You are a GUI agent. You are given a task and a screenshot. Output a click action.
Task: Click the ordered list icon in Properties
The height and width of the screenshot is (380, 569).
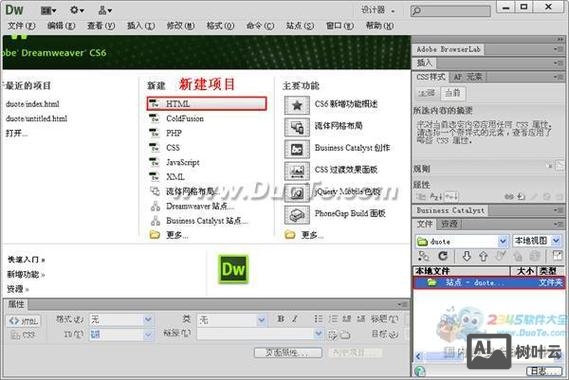(333, 319)
